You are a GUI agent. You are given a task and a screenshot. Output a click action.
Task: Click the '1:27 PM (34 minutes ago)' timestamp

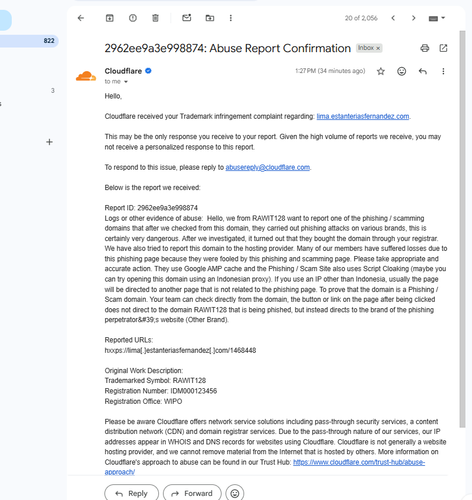click(330, 71)
